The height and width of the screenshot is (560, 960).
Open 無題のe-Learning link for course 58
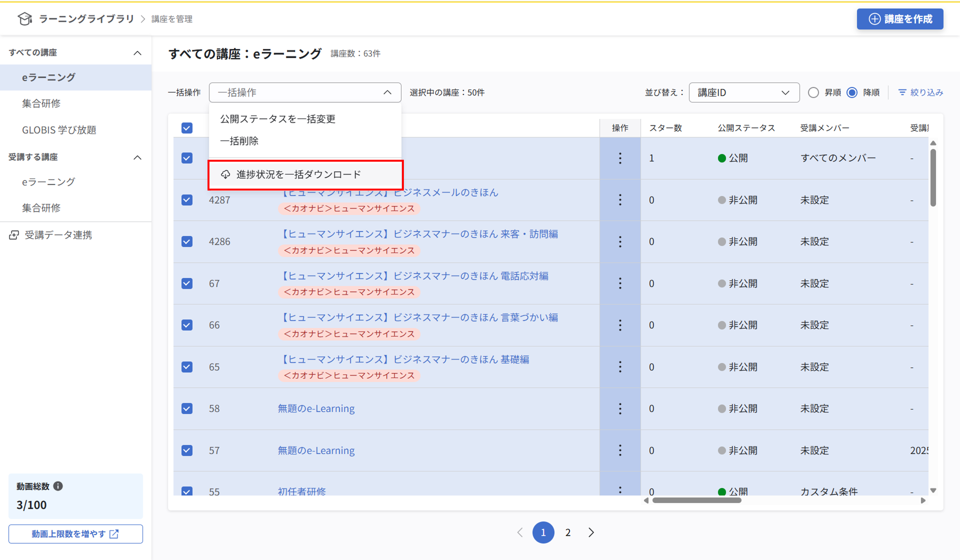(316, 408)
